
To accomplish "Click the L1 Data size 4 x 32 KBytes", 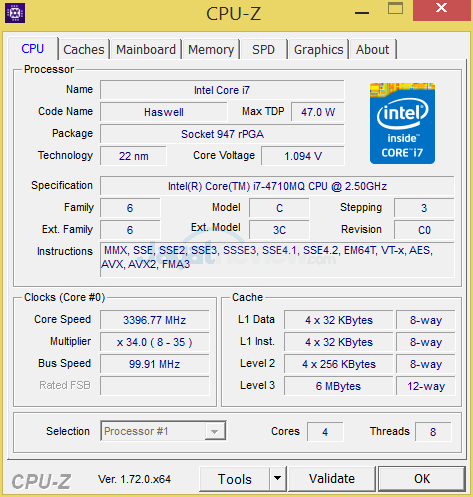I will [x=339, y=320].
